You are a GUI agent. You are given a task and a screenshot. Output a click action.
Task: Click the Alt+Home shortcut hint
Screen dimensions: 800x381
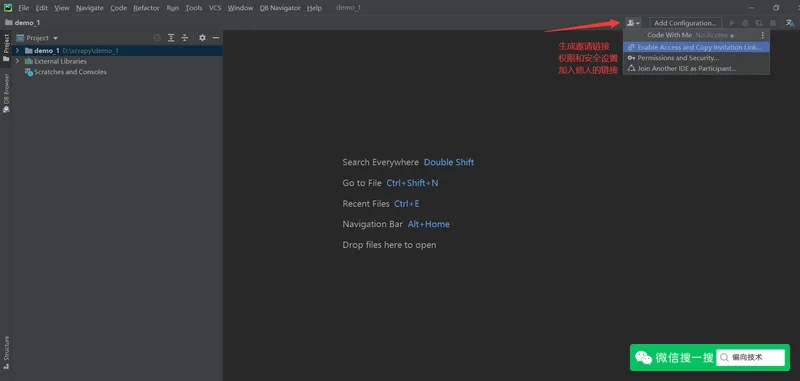coord(429,224)
